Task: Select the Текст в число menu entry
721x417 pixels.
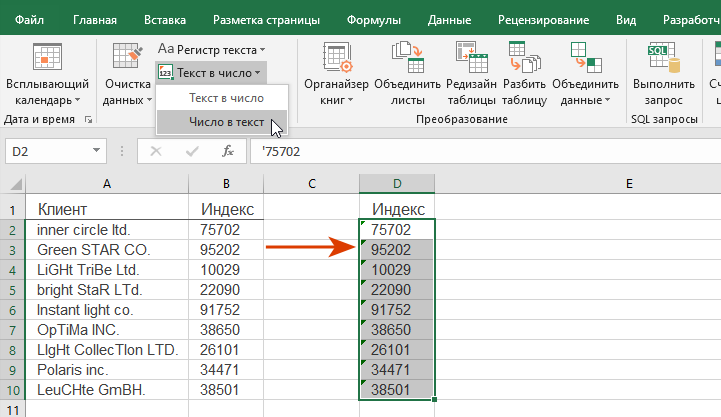Action: [226, 98]
